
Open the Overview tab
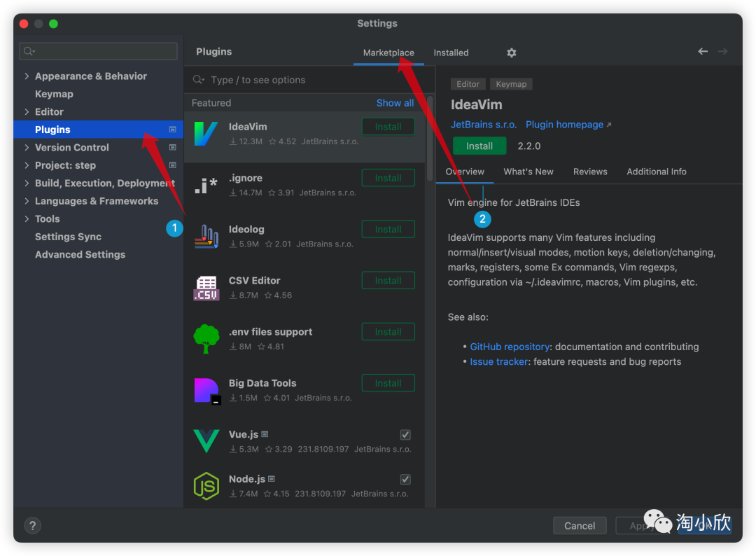pos(465,172)
